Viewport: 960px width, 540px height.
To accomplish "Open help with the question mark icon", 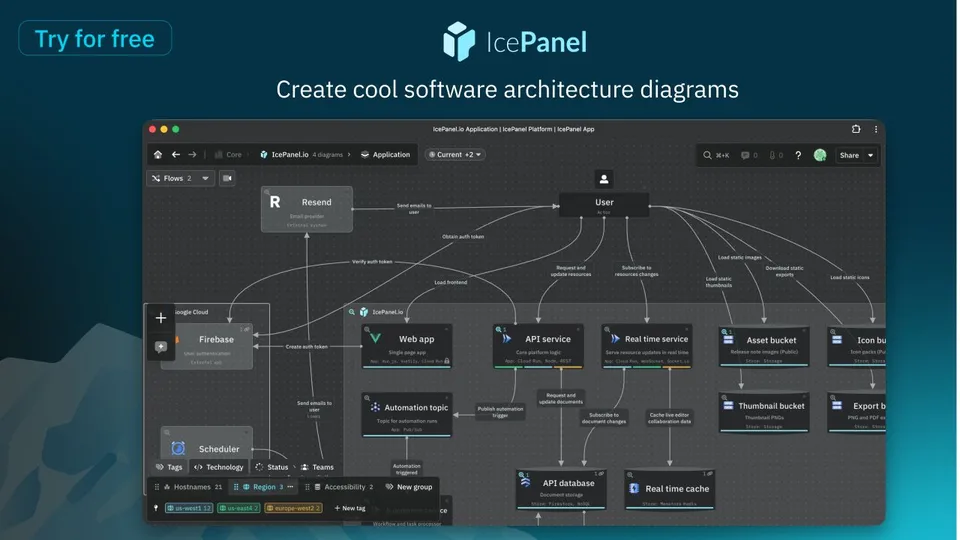I will (798, 155).
